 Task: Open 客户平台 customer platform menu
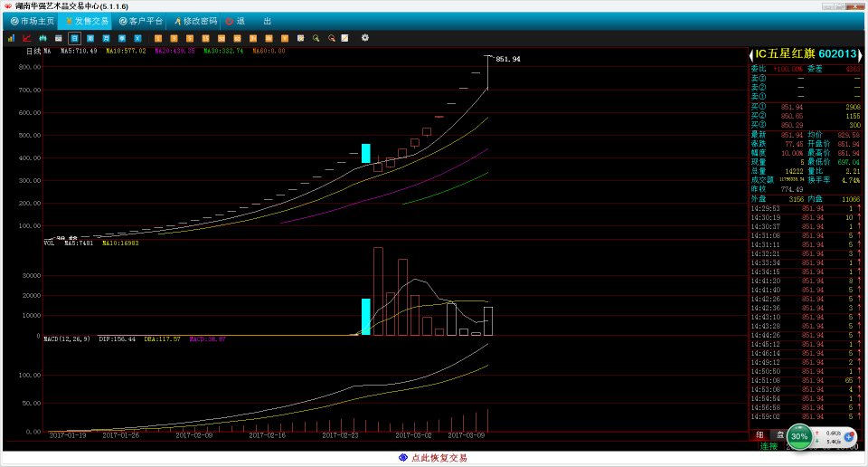click(x=141, y=21)
